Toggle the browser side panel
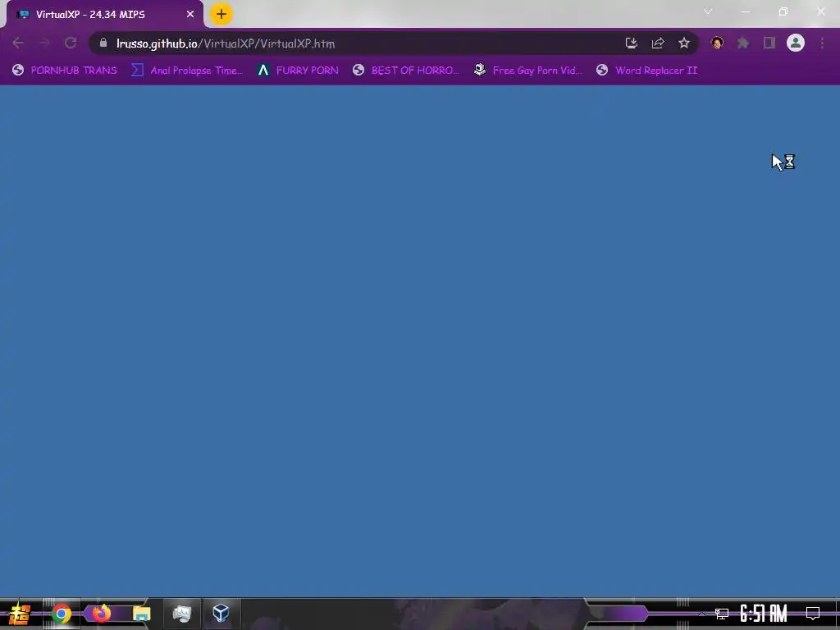This screenshot has height=630, width=840. click(769, 43)
